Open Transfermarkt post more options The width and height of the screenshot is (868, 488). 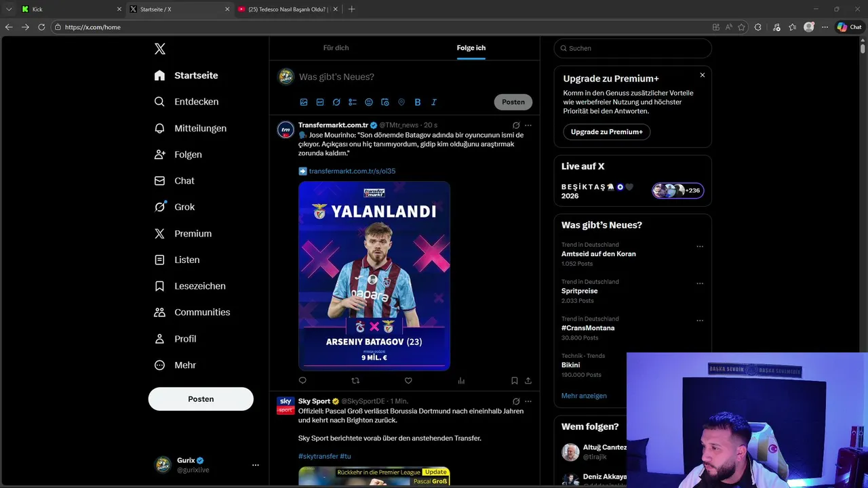click(528, 125)
